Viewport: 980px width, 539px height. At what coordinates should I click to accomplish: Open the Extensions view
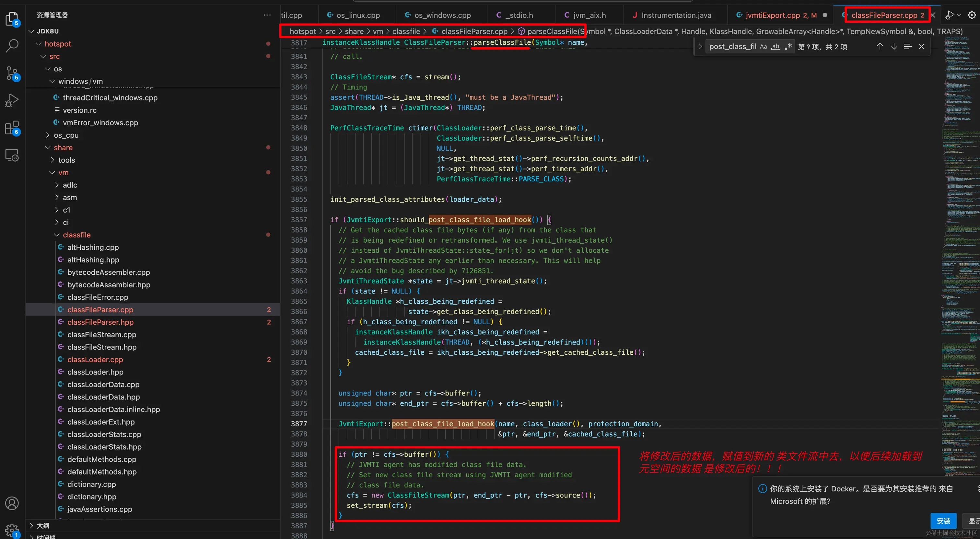tap(12, 128)
